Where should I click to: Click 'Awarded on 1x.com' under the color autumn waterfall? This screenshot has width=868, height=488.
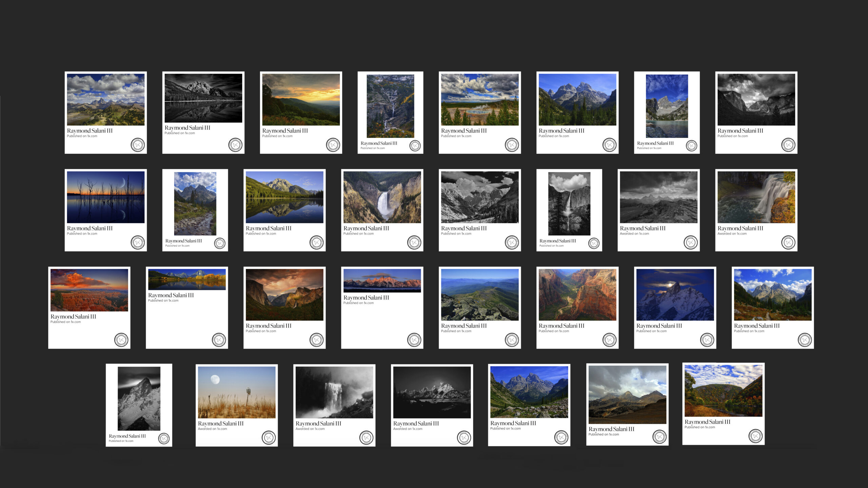click(732, 233)
